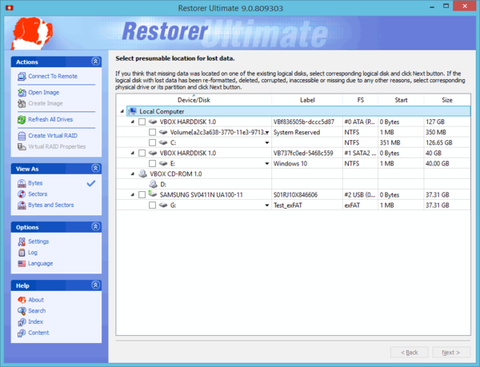
Task: Open Image icon in Actions panel
Action: point(22,92)
